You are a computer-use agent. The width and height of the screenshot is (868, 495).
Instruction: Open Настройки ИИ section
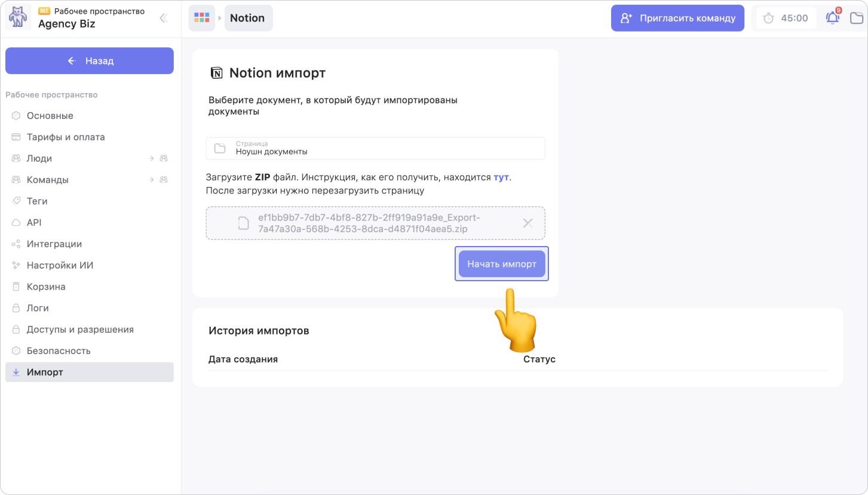pyautogui.click(x=60, y=265)
